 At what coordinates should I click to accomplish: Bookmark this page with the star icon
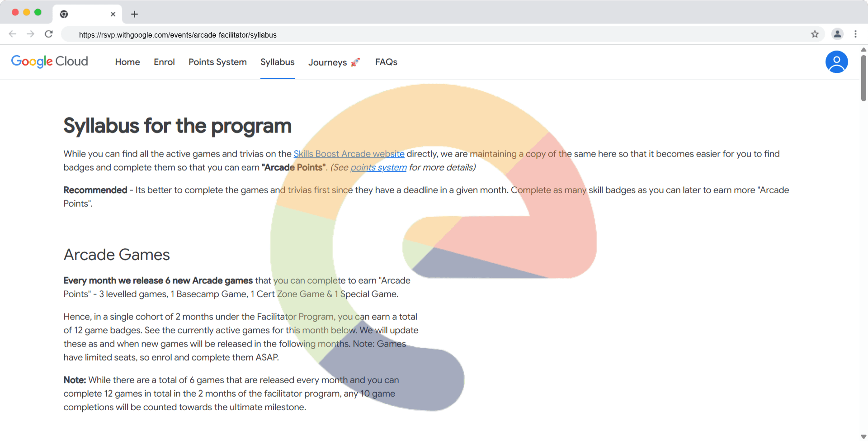pyautogui.click(x=815, y=34)
